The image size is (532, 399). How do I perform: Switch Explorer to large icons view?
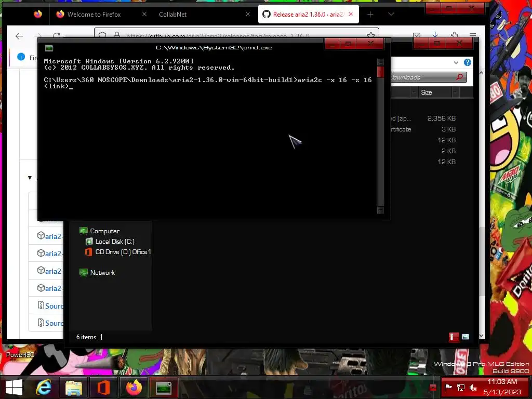point(465,337)
